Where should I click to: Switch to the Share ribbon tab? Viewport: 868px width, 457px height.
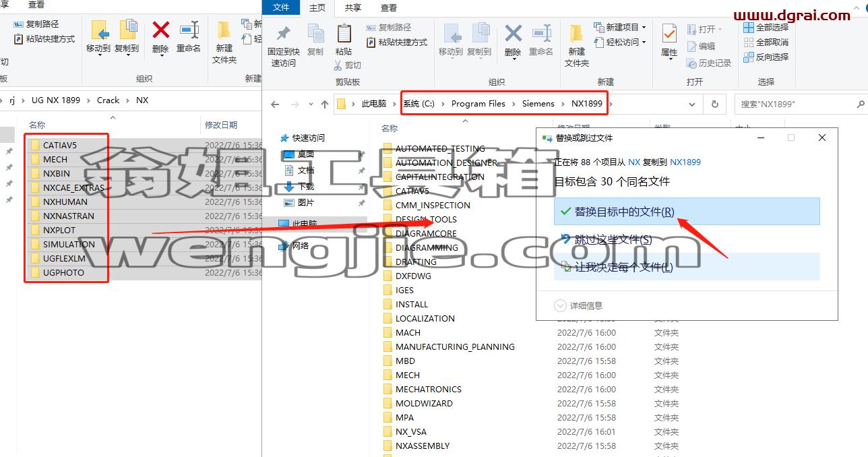[x=352, y=7]
